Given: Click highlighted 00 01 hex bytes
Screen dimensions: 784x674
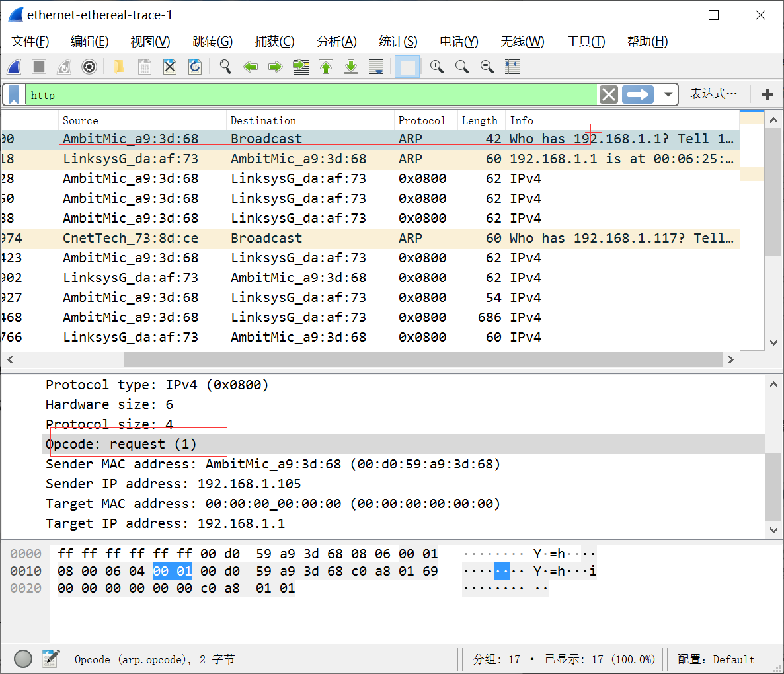Looking at the screenshot, I should click(x=173, y=571).
